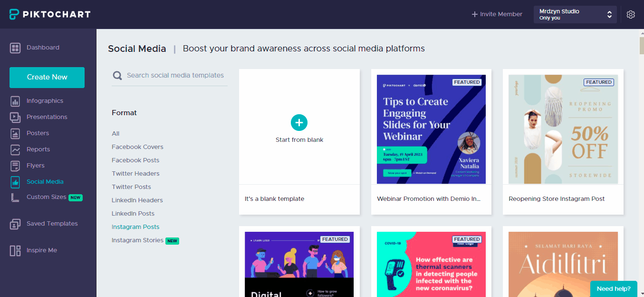Click the NEW badge beside Instagram Stories
The image size is (644, 297).
pos(172,241)
